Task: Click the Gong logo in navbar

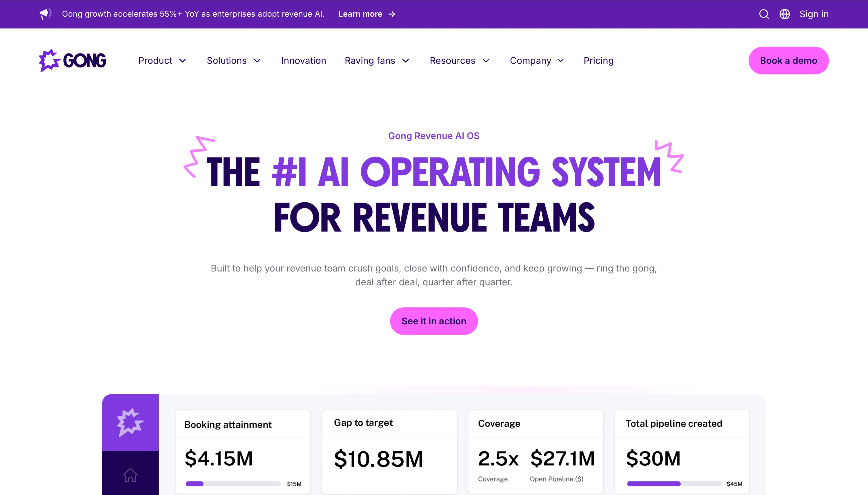Action: (73, 61)
